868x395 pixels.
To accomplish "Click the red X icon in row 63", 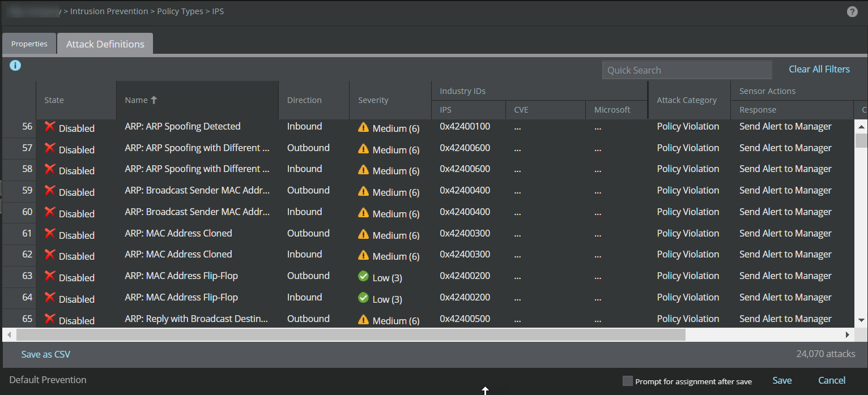I will click(50, 276).
